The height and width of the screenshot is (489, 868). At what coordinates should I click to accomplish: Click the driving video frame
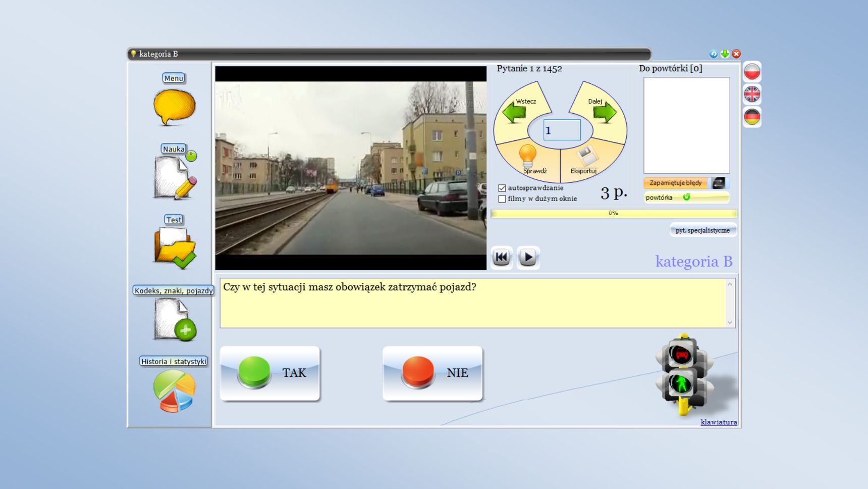click(351, 168)
